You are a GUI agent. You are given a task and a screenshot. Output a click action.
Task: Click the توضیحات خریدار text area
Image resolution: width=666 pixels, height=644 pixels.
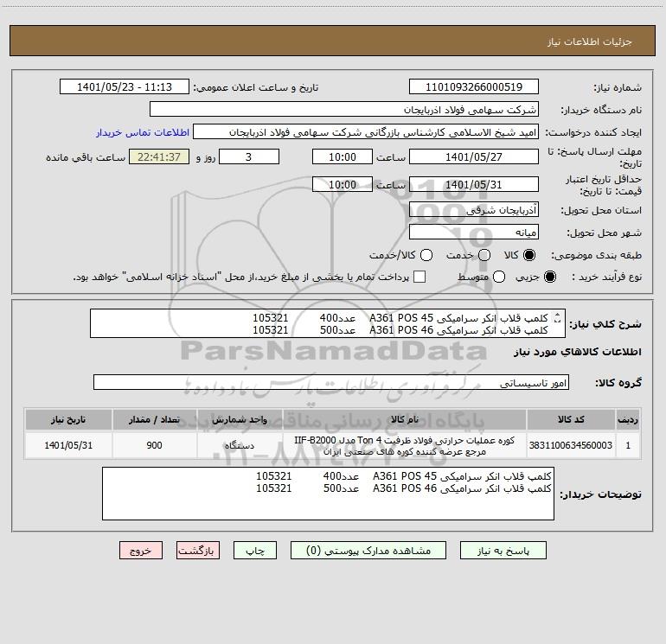(328, 494)
